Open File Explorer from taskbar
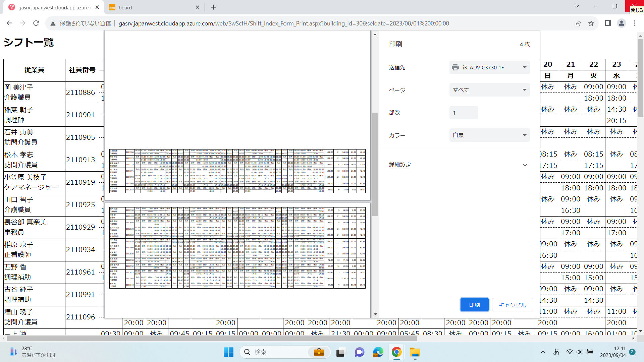644x362 pixels. click(415, 352)
